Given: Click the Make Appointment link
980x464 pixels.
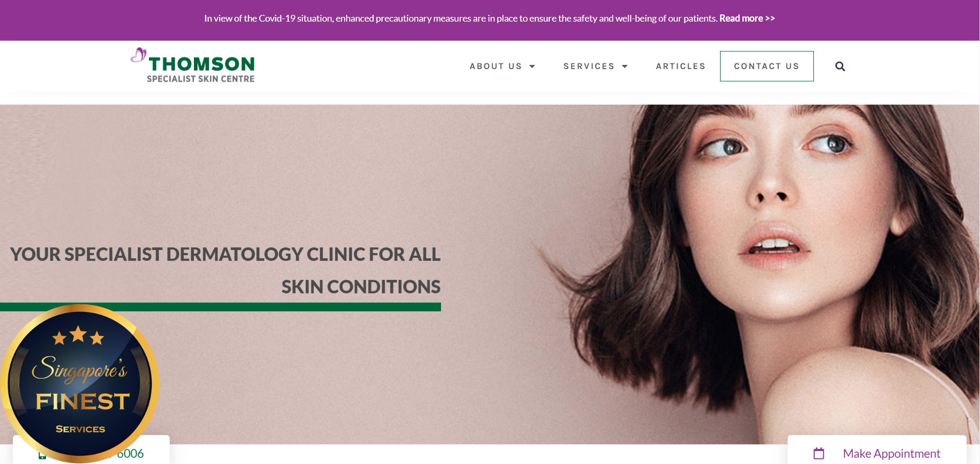Looking at the screenshot, I should [x=891, y=454].
